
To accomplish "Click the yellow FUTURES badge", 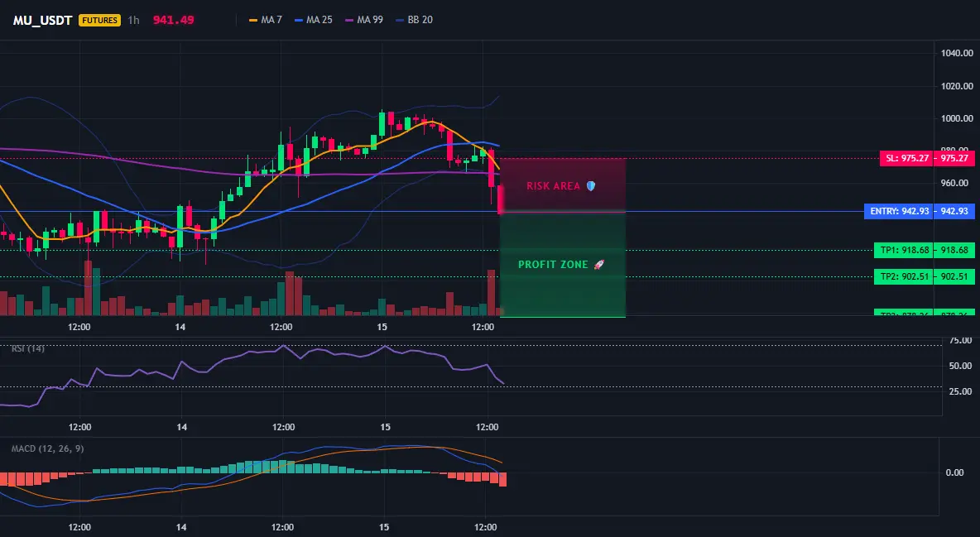I will click(99, 20).
